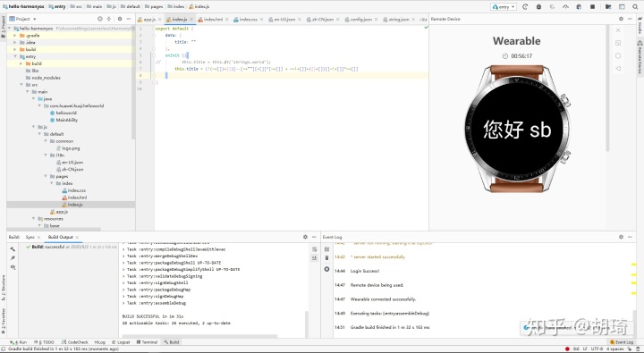
Task: Toggle soft-wrap icon in Build Output
Action: point(314,249)
